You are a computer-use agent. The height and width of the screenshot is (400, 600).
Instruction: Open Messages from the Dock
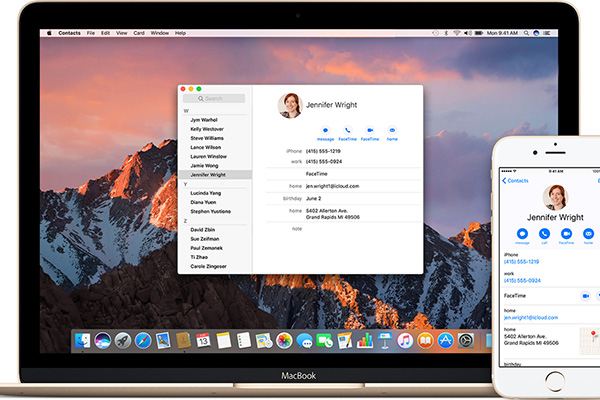click(304, 341)
